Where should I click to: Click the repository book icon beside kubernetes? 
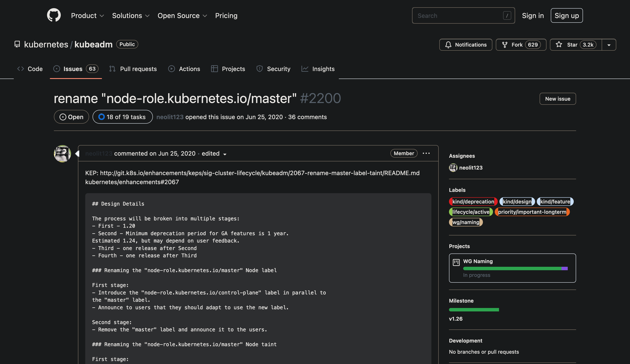tap(17, 44)
